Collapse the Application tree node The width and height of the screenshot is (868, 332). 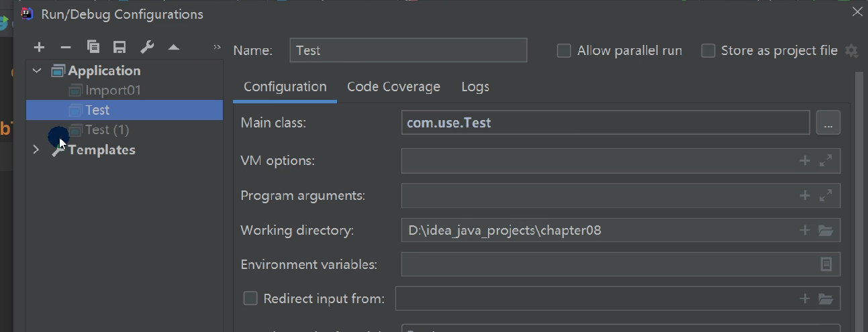pyautogui.click(x=37, y=70)
